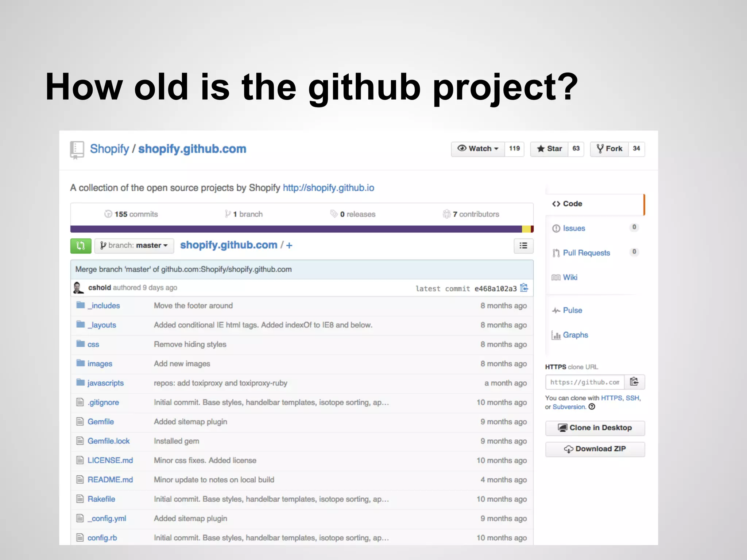This screenshot has width=747, height=560.
Task: View the 0 releases link
Action: click(x=353, y=214)
